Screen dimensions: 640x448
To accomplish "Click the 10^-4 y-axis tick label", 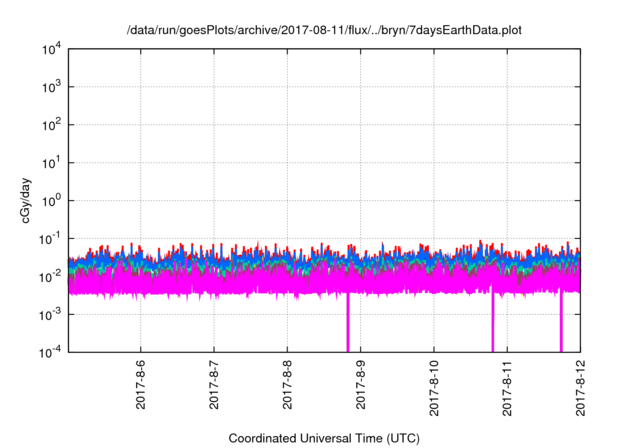I will tap(50, 352).
